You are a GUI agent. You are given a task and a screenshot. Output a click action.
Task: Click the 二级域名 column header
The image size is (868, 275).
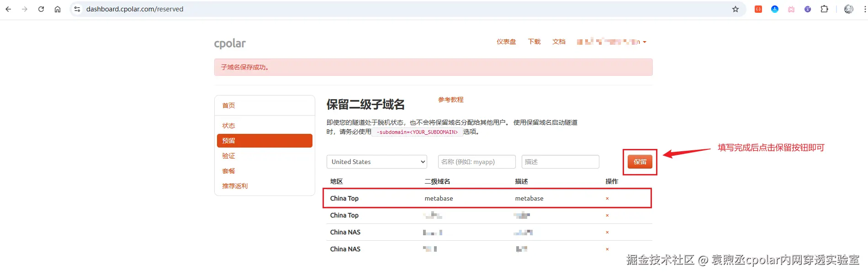437,181
